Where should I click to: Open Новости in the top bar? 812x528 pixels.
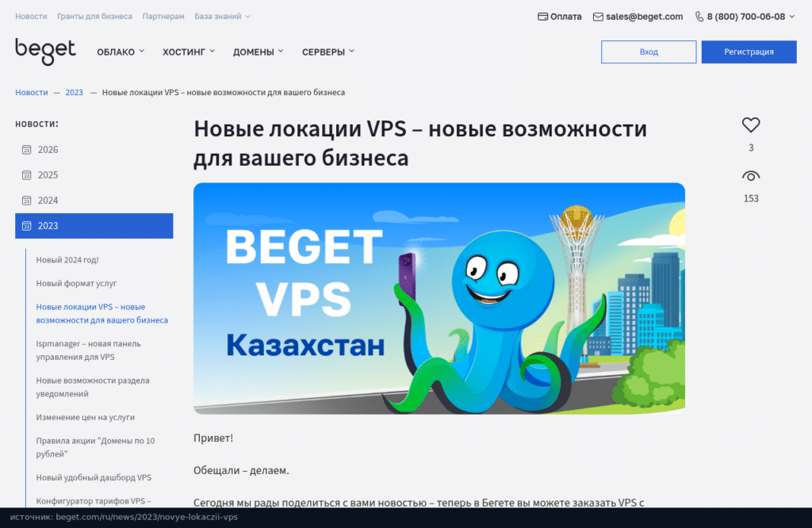pyautogui.click(x=31, y=17)
